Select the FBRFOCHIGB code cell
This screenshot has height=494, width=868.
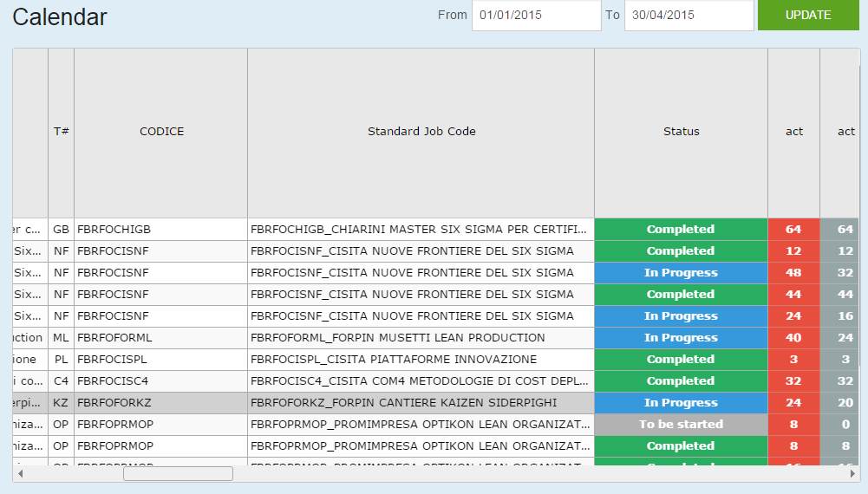(x=161, y=230)
